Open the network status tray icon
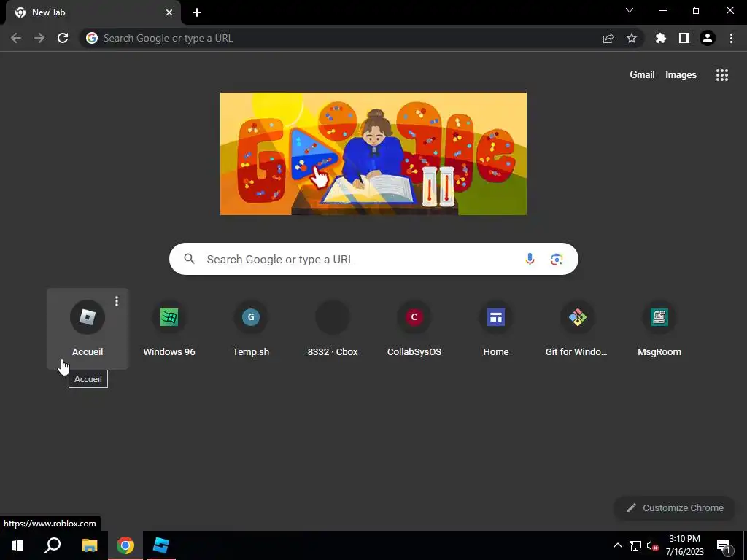Image resolution: width=747 pixels, height=560 pixels. pyautogui.click(x=635, y=545)
